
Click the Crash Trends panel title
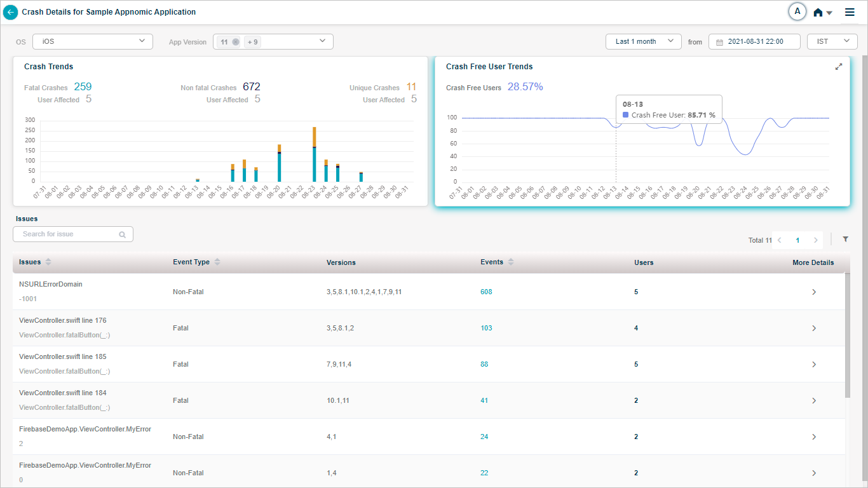48,67
